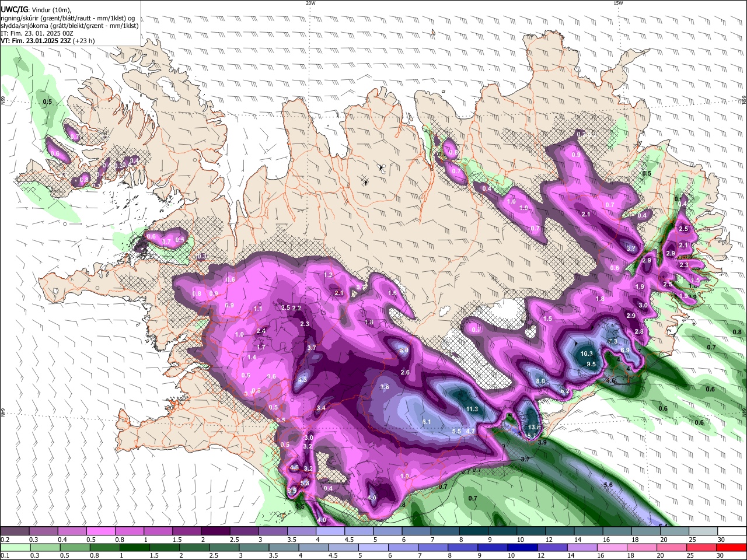Click the 'UWC/IG: Vindur (10m),' title line
747x560 pixels.
(x=36, y=9)
